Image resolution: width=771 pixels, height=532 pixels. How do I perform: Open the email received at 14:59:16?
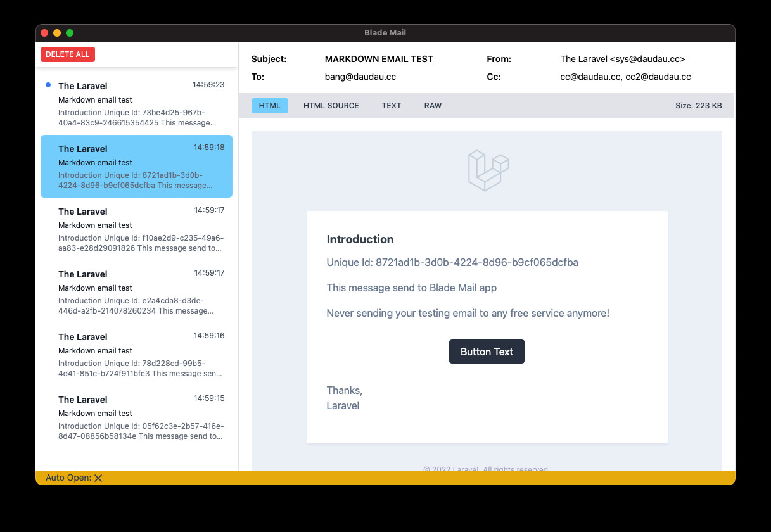137,354
